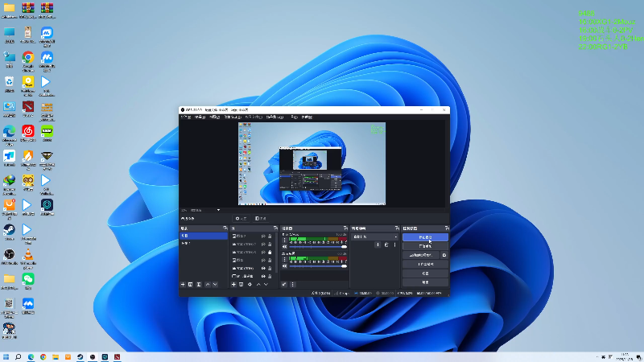Mute the top audio mixer channel
Viewport: 644px width, 362px height.
point(284,247)
